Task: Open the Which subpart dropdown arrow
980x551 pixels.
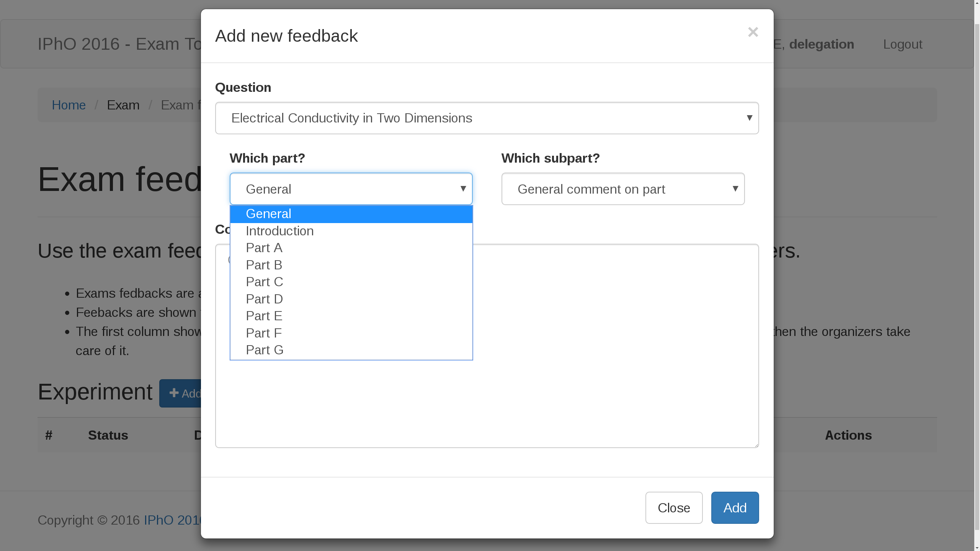Action: pos(736,189)
